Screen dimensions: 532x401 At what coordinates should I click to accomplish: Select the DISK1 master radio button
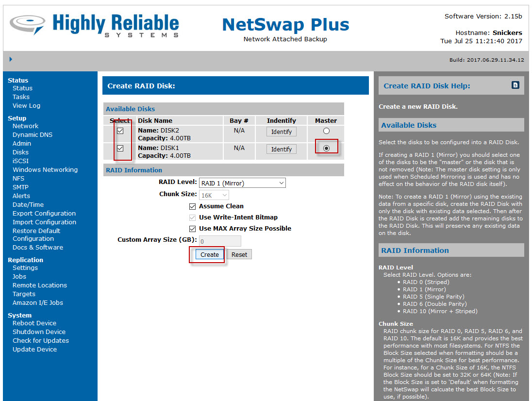click(326, 148)
